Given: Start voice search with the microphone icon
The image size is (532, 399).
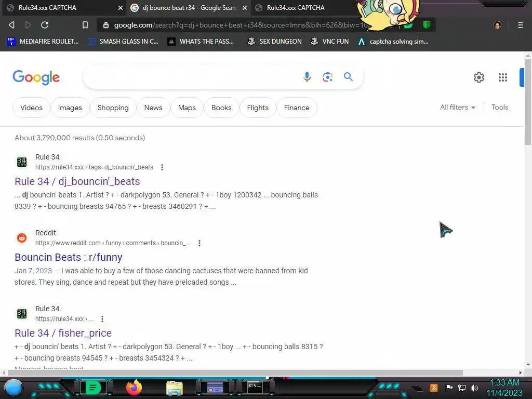Looking at the screenshot, I should (x=307, y=77).
